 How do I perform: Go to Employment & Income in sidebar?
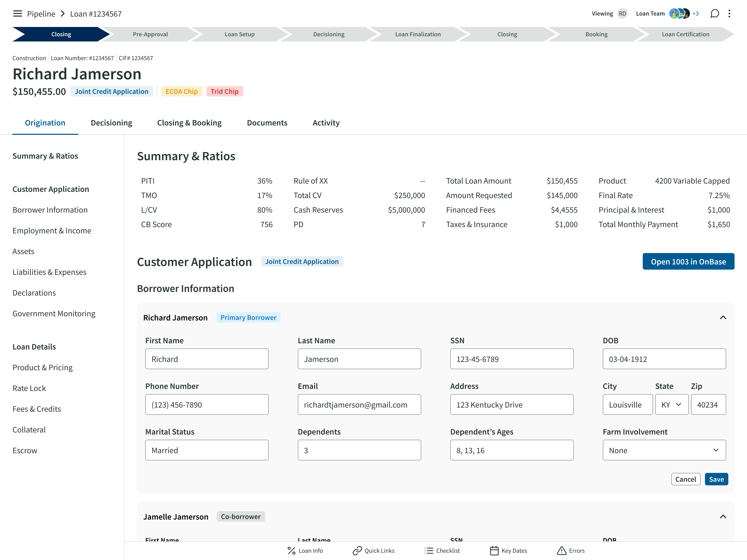click(x=52, y=230)
